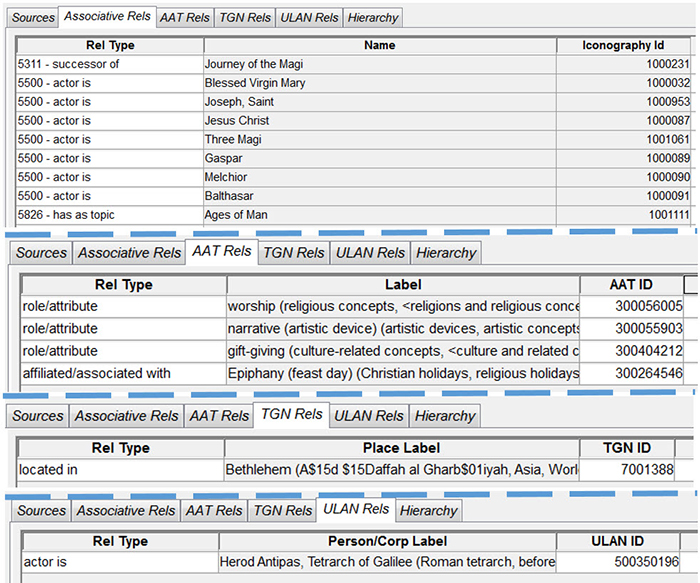Select the Three Magi entry
The image size is (700, 583).
click(353, 139)
